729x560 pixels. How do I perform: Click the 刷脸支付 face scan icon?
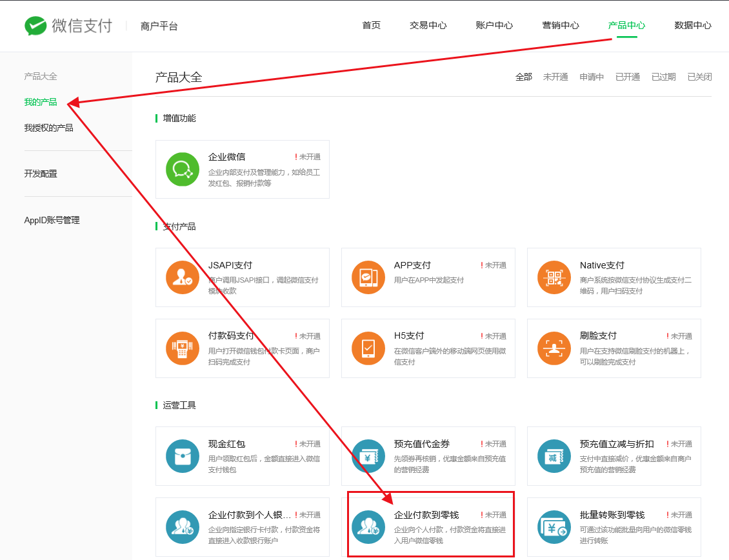click(554, 348)
